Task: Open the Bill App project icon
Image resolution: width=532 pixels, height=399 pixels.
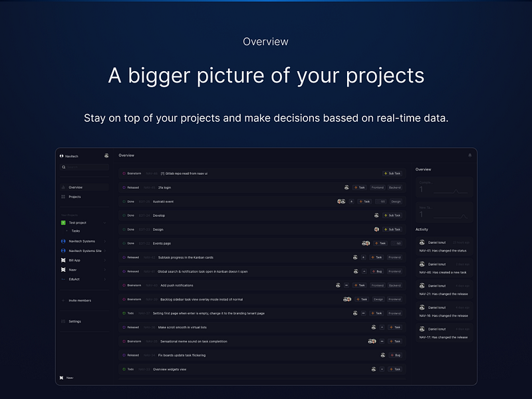Action: [x=63, y=259]
